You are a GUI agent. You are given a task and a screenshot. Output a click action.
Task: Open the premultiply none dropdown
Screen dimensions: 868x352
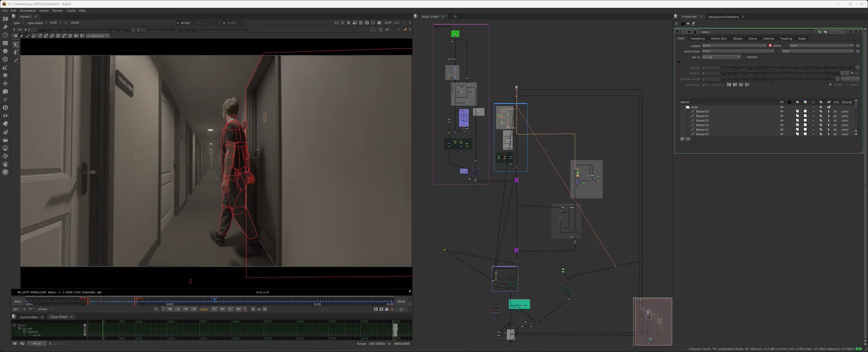(738, 52)
